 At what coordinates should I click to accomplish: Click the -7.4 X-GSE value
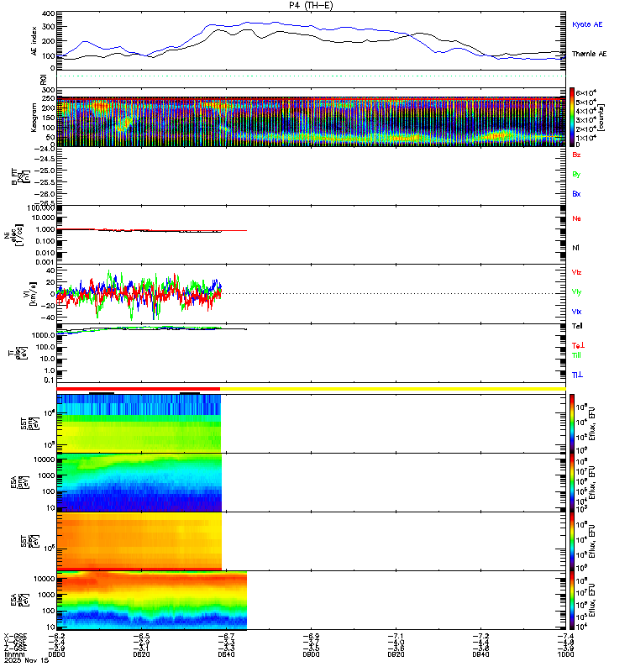click(565, 636)
